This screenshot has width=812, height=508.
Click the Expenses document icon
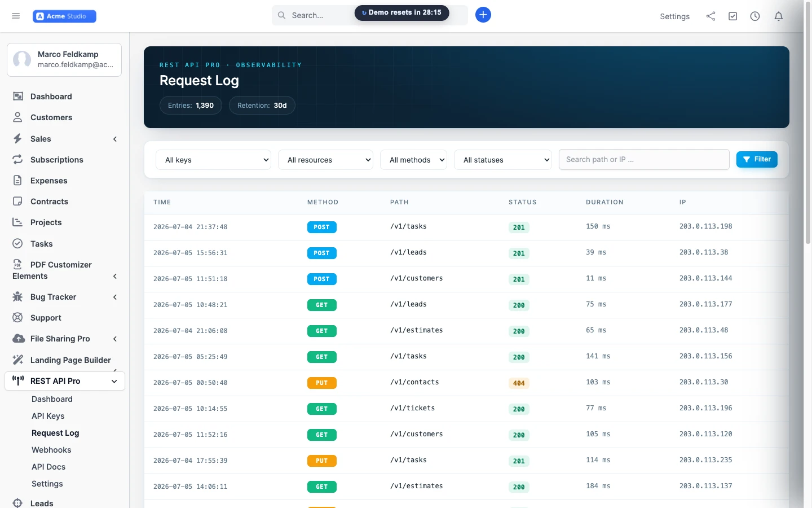coord(18,181)
